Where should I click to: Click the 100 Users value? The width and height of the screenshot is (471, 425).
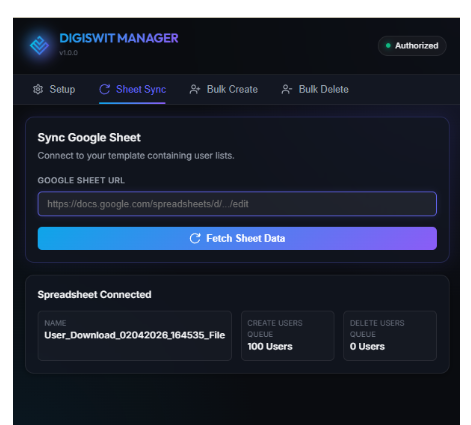[270, 347]
